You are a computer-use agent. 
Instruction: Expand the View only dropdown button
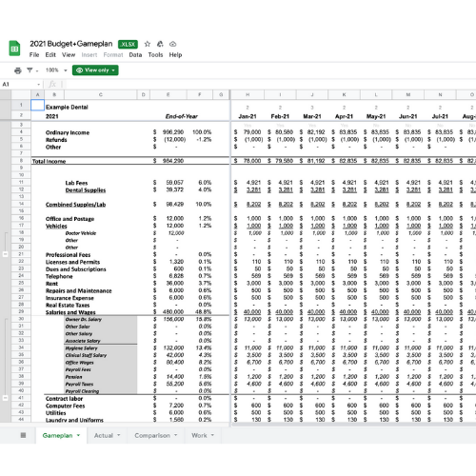coord(95,70)
